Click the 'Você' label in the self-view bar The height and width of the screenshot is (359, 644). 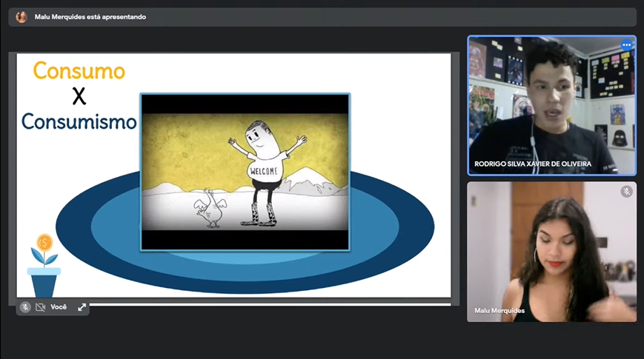59,307
